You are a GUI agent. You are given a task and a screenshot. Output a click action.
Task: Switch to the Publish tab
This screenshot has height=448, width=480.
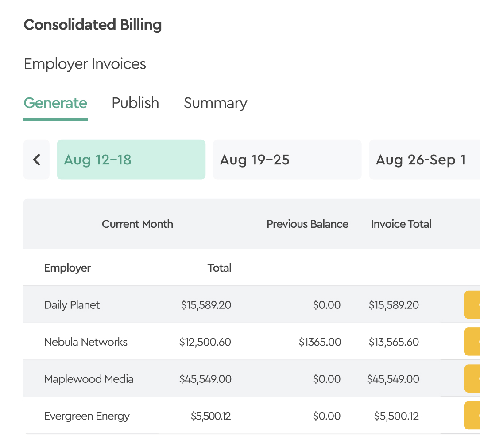(x=135, y=103)
